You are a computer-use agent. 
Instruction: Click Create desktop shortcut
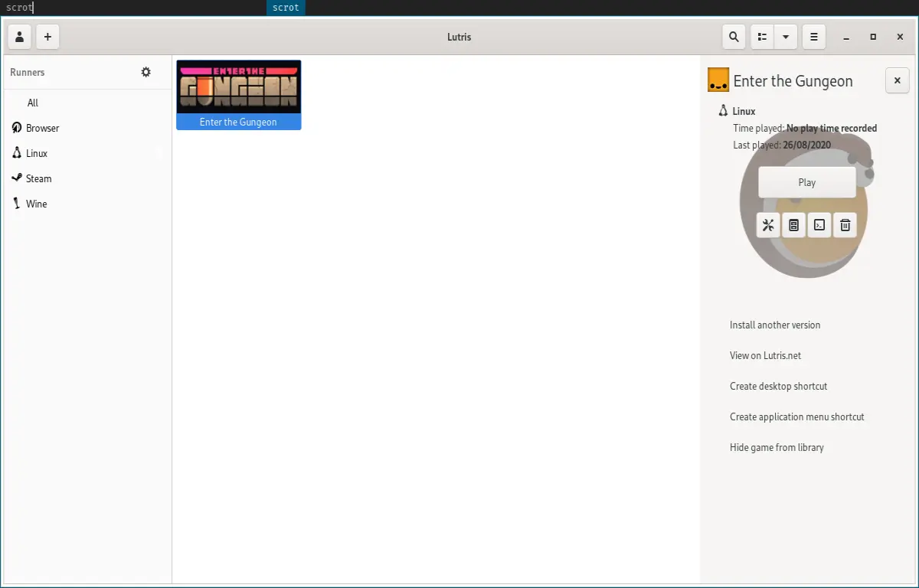tap(779, 386)
